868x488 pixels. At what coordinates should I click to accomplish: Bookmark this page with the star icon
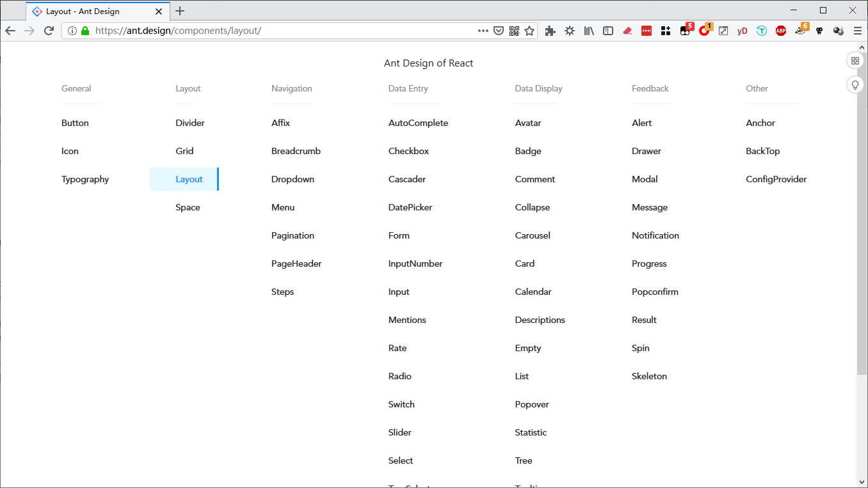tap(529, 31)
